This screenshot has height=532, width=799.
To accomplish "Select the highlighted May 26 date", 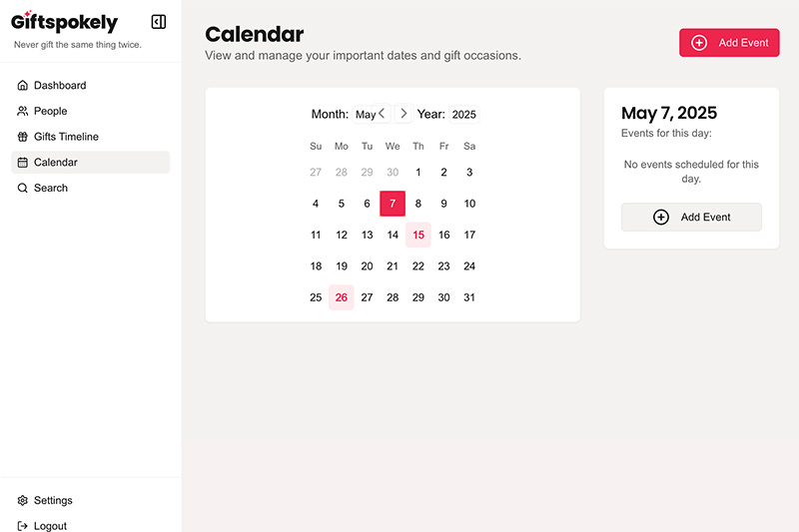I will click(342, 297).
